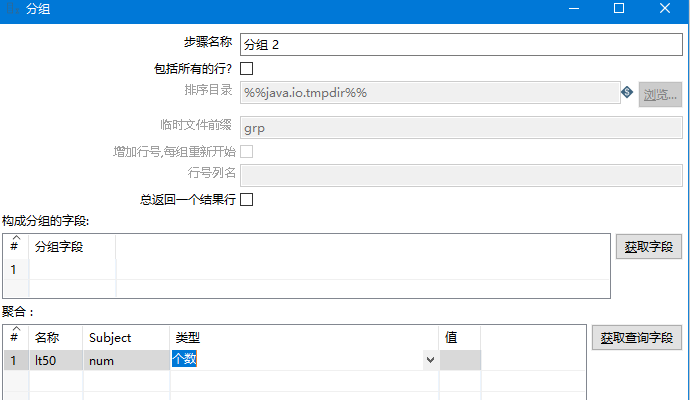
Task: Click the variable diamond icon beside sort directory
Action: 627,92
